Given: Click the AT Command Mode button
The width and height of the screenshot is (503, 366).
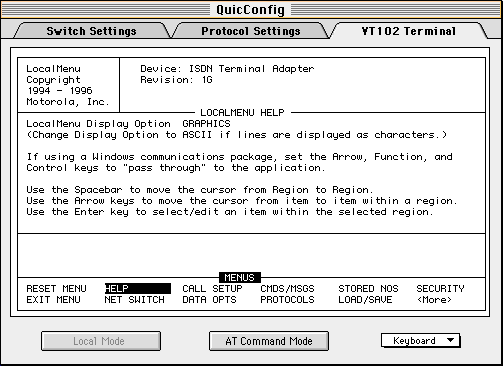Looking at the screenshot, I should pyautogui.click(x=269, y=341).
